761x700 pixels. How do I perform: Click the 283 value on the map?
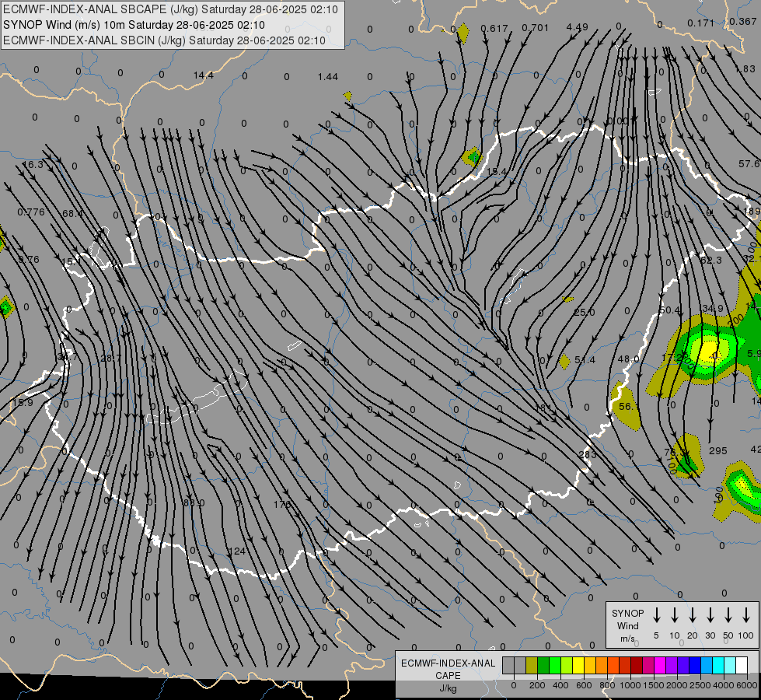pos(587,455)
